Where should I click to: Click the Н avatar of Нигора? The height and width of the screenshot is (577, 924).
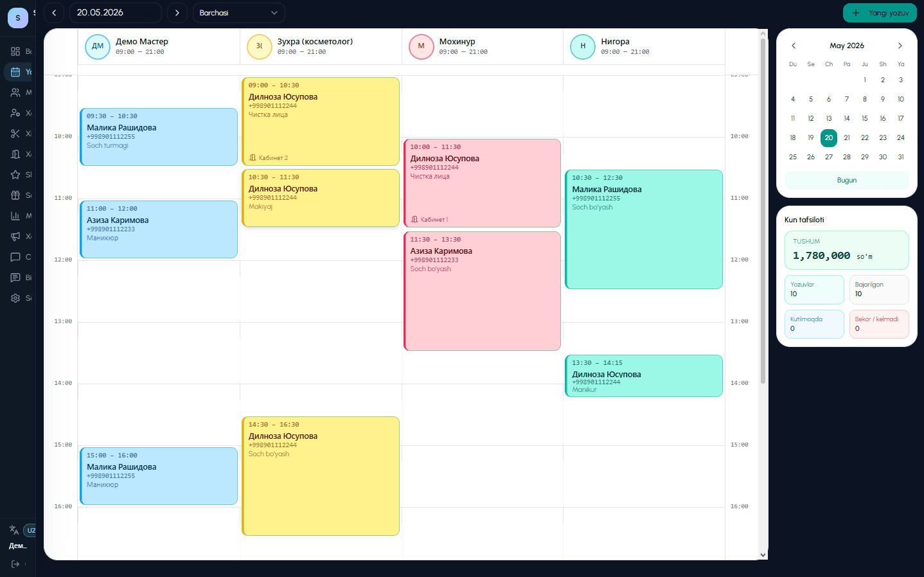[x=583, y=46]
